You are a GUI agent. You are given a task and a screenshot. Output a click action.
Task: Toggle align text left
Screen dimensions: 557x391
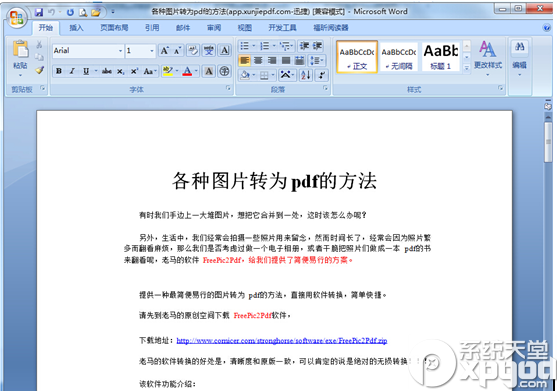pos(244,60)
